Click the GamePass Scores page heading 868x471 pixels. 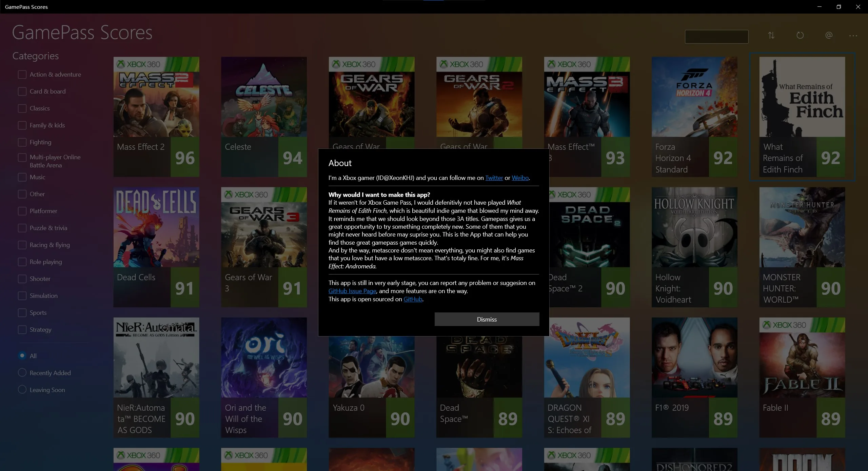point(82,33)
